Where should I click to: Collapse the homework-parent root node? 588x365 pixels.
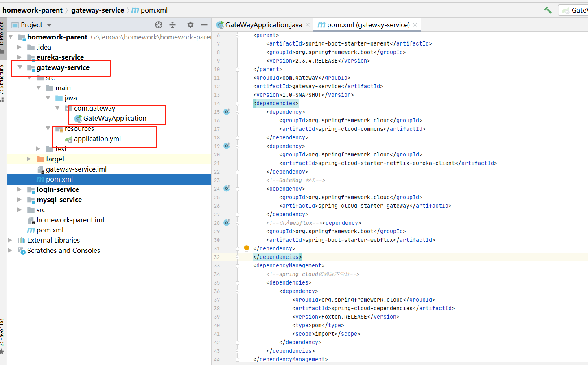pos(11,37)
